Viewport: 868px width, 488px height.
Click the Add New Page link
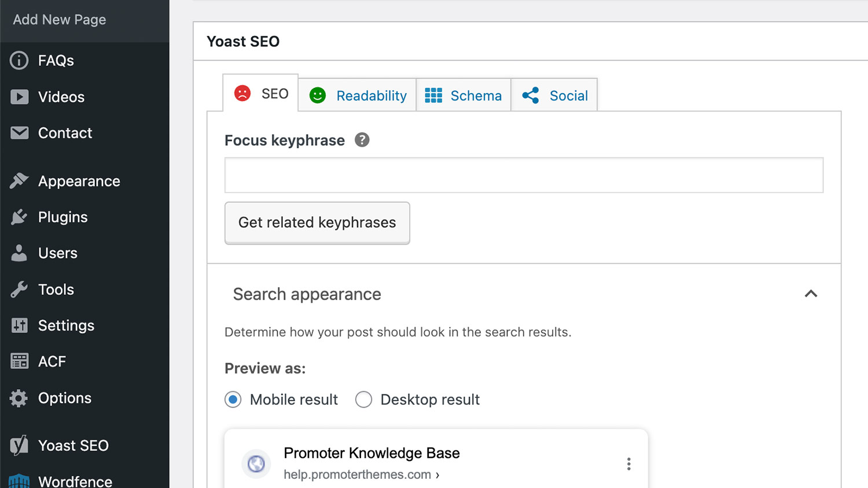(x=60, y=20)
